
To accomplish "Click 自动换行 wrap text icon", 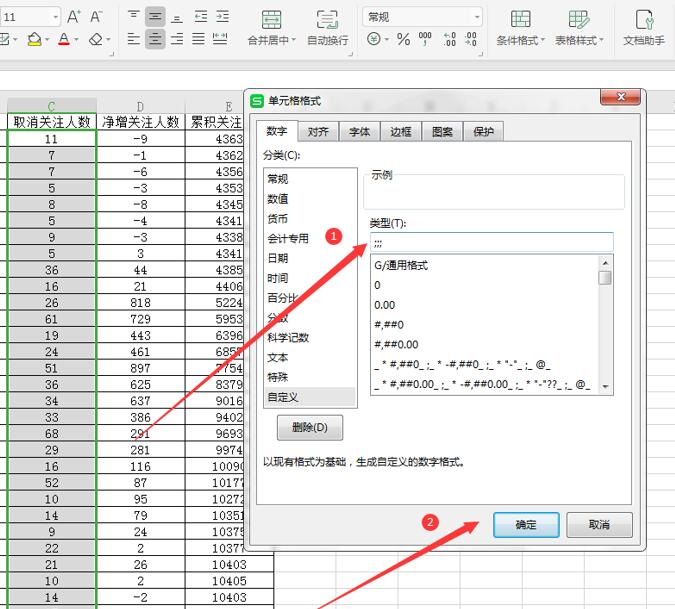I will 328,19.
